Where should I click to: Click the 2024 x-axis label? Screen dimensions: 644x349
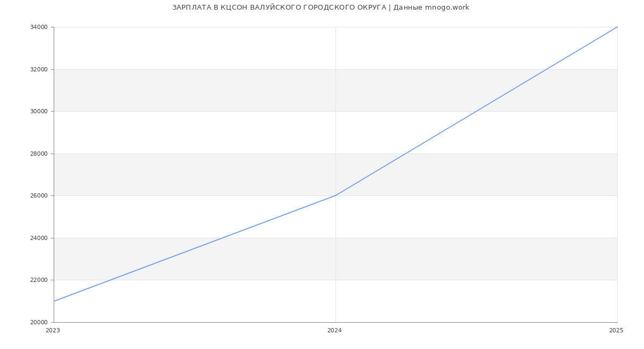(334, 331)
